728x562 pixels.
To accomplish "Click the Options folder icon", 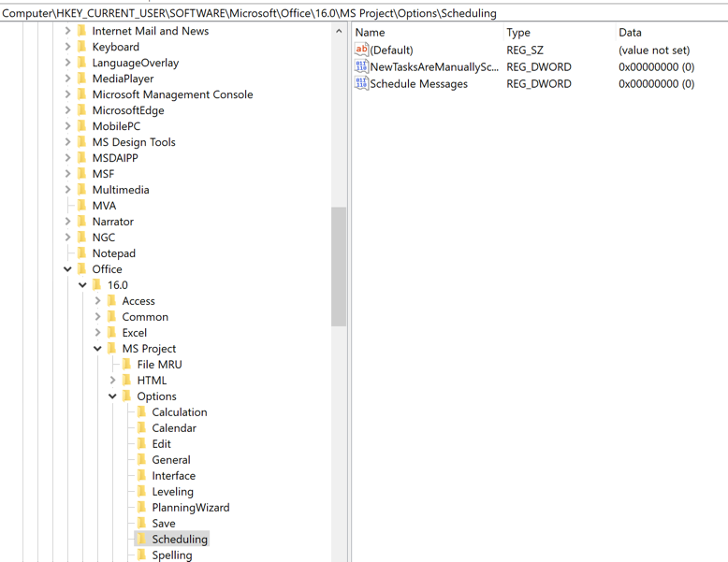I will (x=126, y=396).
